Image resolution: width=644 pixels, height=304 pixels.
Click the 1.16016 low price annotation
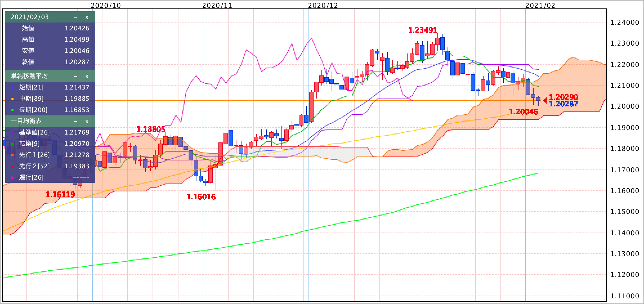201,197
